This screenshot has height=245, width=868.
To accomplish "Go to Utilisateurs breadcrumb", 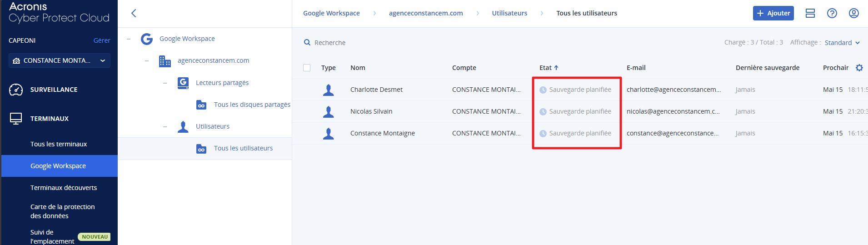I will (509, 13).
